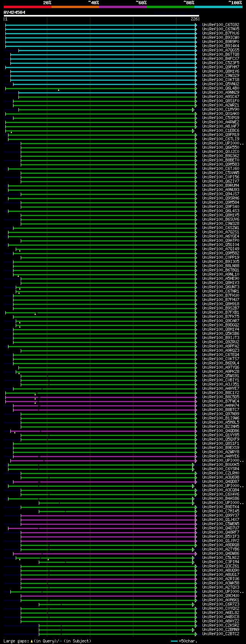Select the UniRef100_Q5VNU2 label

point(221,84)
